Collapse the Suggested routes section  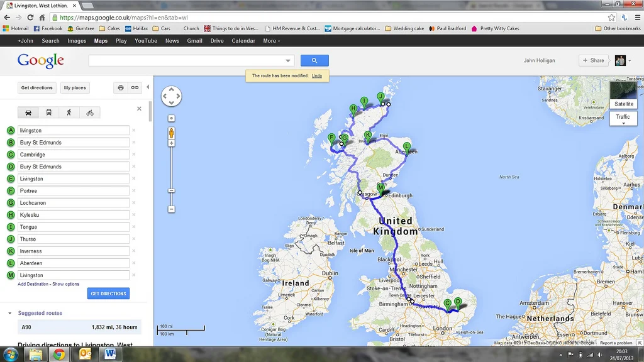(10, 313)
